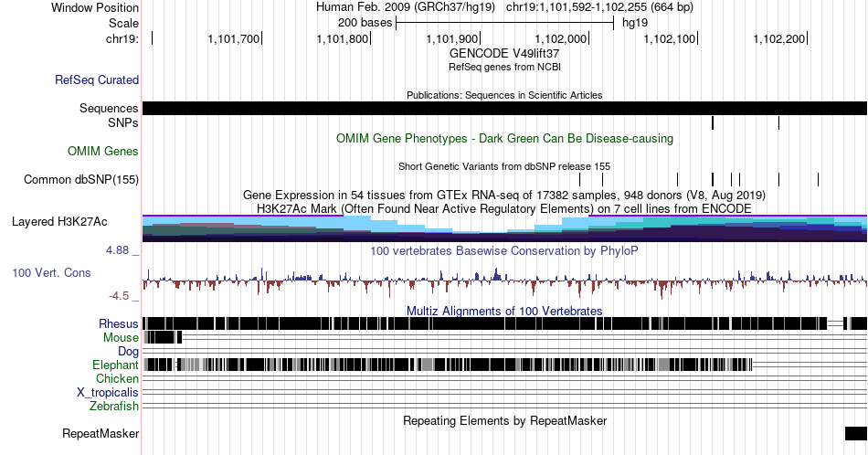The height and width of the screenshot is (455, 868).
Task: Select the Elephant alignment row label
Action: click(116, 365)
